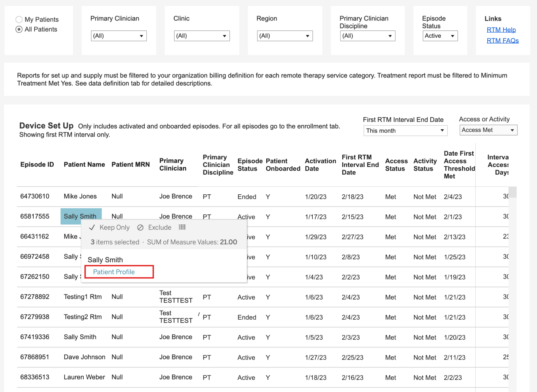537x392 pixels.
Task: Open the Episode Status dropdown
Action: point(440,36)
